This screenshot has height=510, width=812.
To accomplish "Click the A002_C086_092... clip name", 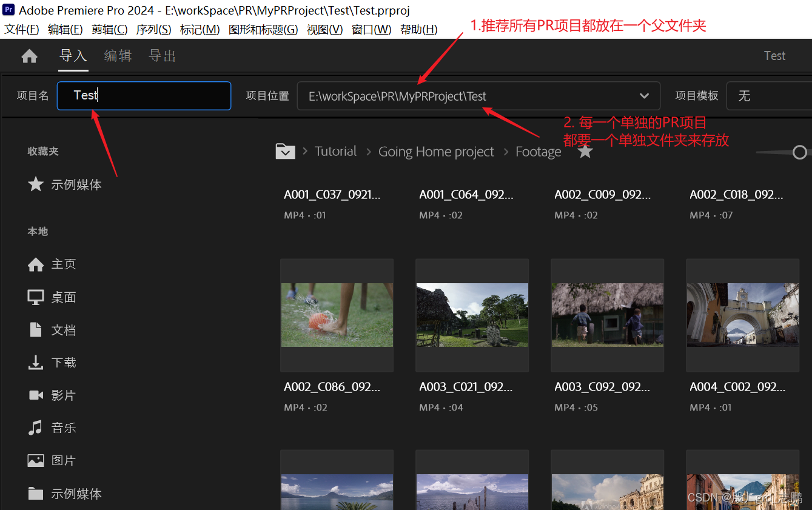I will [332, 387].
